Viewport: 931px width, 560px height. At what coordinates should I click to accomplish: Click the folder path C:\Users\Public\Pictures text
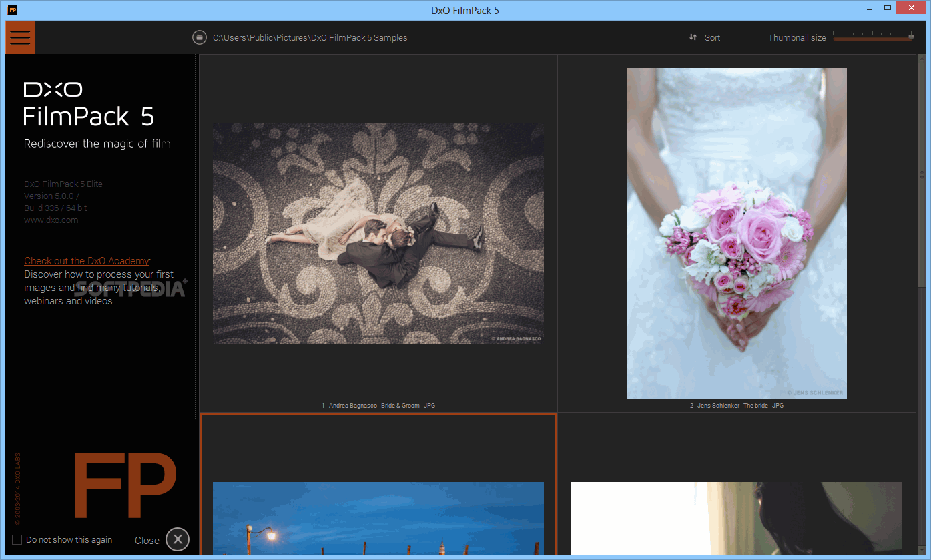tap(310, 38)
